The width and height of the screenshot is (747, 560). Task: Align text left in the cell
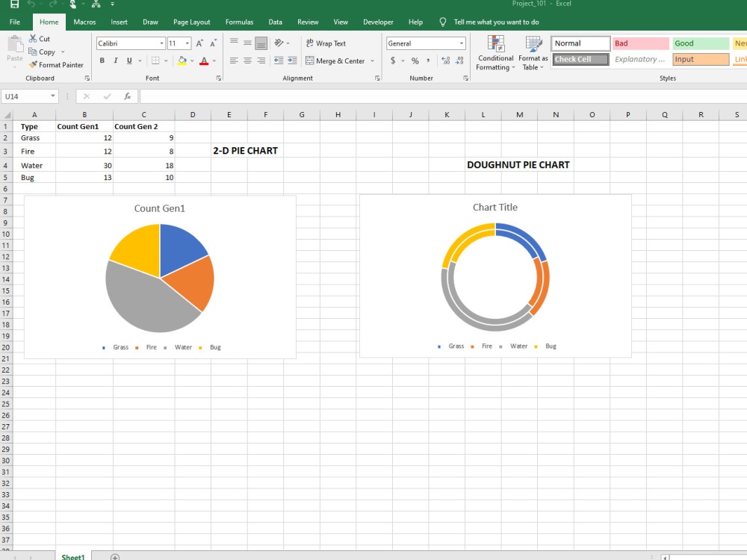click(234, 60)
